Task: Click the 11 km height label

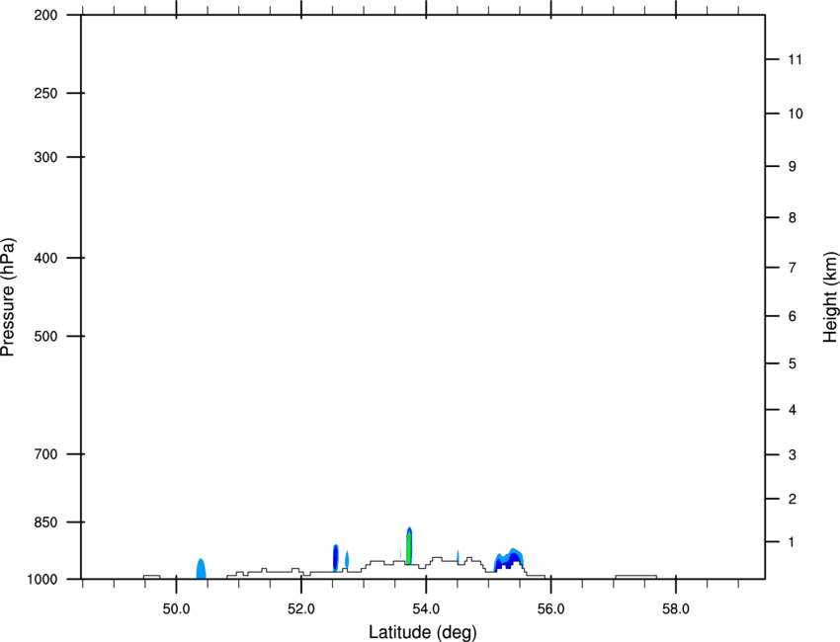Action: point(795,59)
